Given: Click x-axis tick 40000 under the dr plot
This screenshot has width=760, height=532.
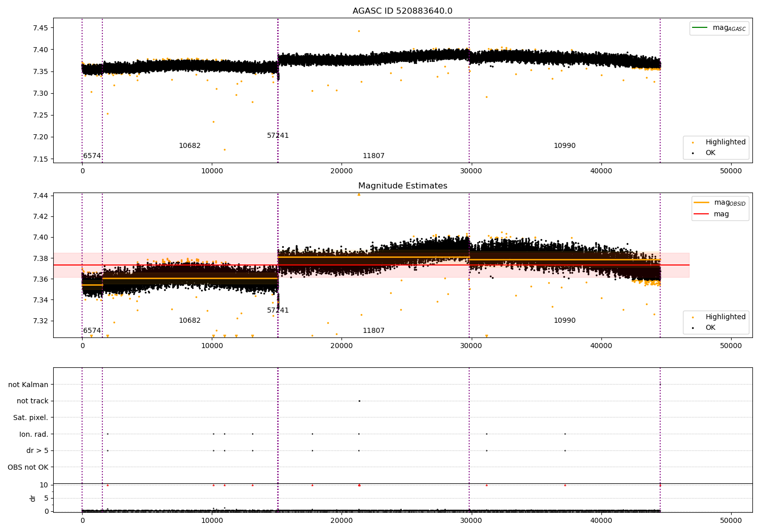Looking at the screenshot, I should click(601, 521).
